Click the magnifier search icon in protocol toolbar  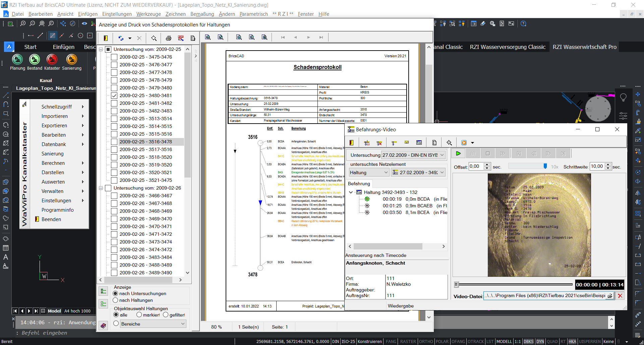154,38
